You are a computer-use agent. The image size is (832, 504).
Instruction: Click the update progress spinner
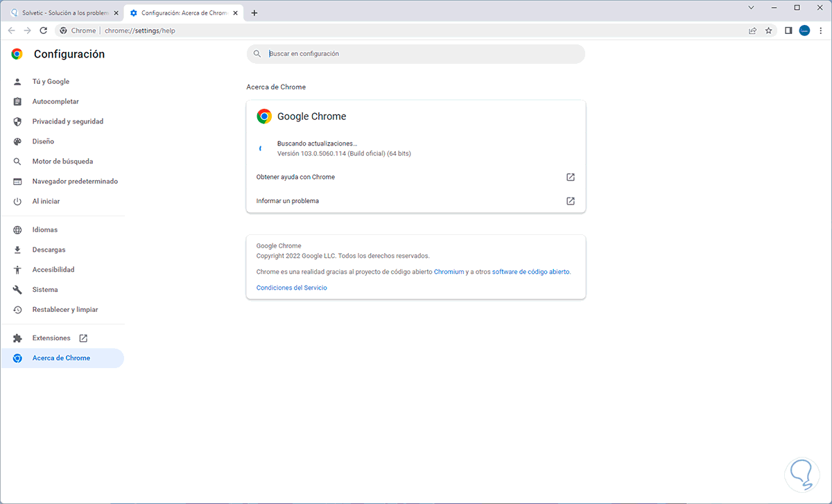coord(262,148)
